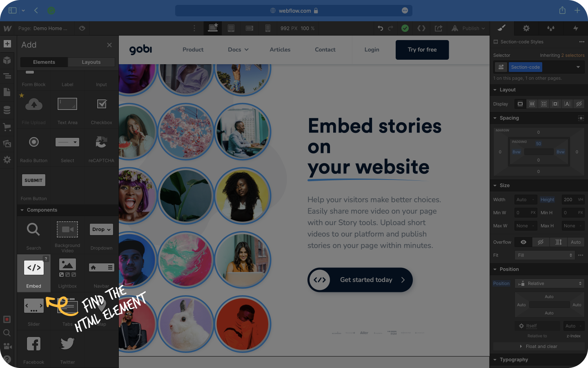Undo the last change

click(x=380, y=28)
